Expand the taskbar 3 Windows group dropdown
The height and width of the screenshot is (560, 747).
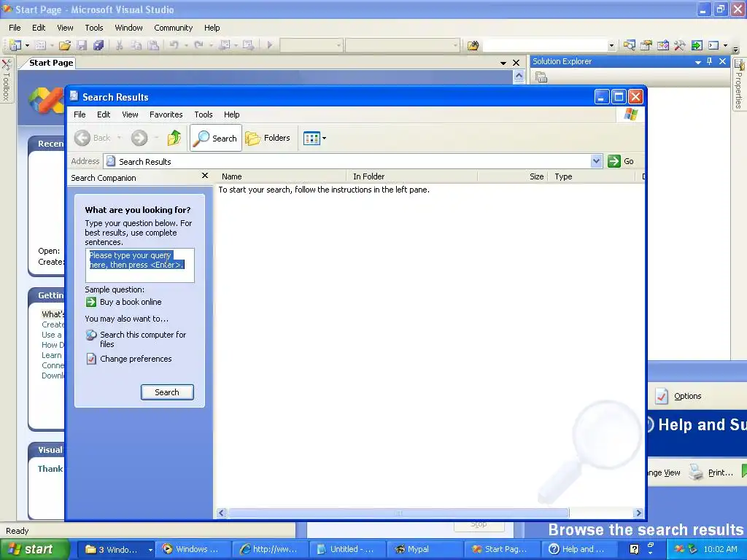tap(150, 550)
